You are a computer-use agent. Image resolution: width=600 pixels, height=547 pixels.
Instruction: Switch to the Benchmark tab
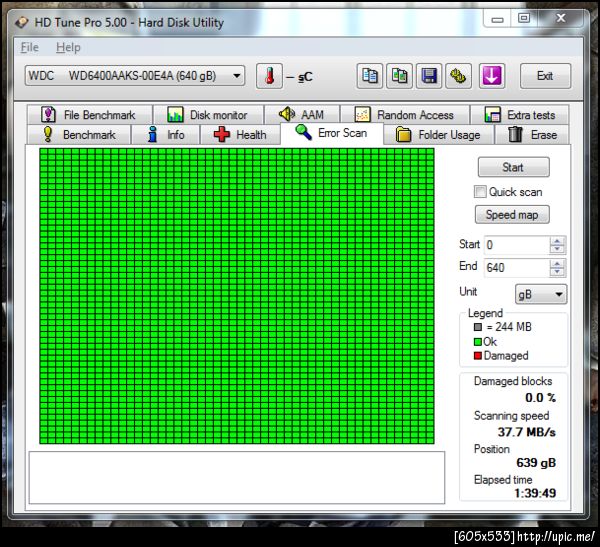coord(79,135)
